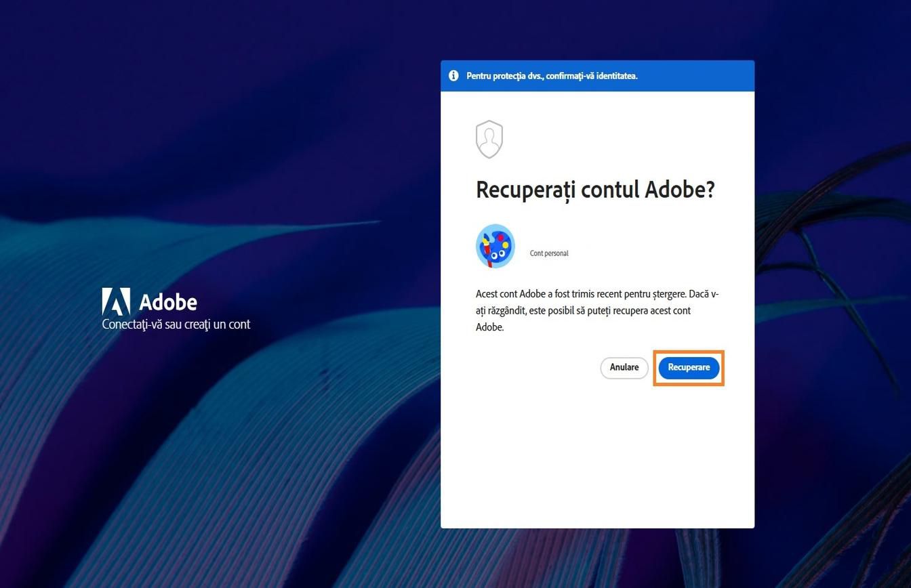Click the circled 'i' information symbol
Screen dimensions: 911x588
pyautogui.click(x=453, y=75)
